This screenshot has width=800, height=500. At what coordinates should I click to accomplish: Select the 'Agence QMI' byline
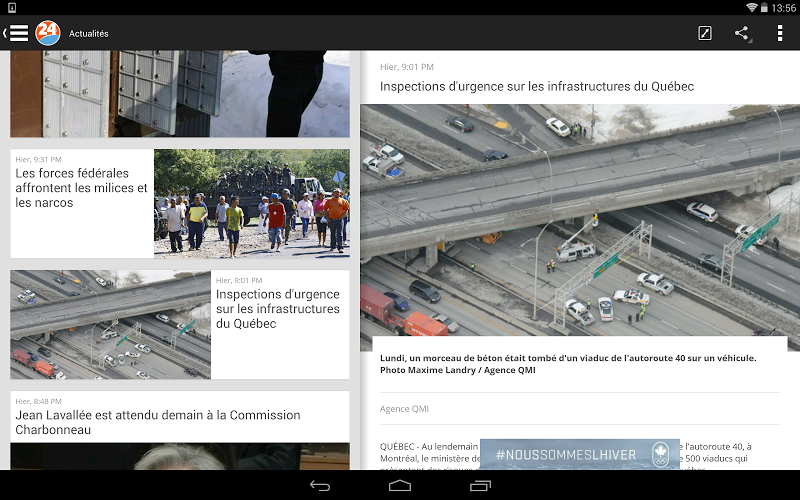pyautogui.click(x=404, y=409)
